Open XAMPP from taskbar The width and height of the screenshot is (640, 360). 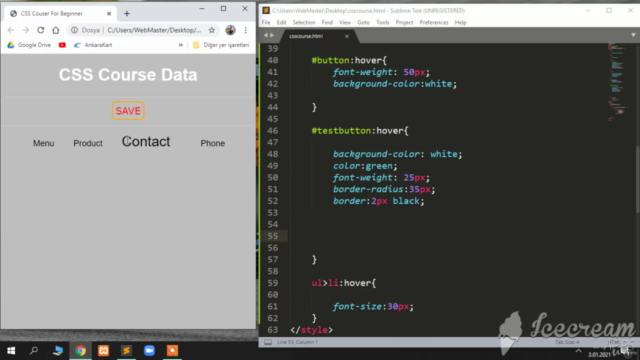[x=103, y=351]
